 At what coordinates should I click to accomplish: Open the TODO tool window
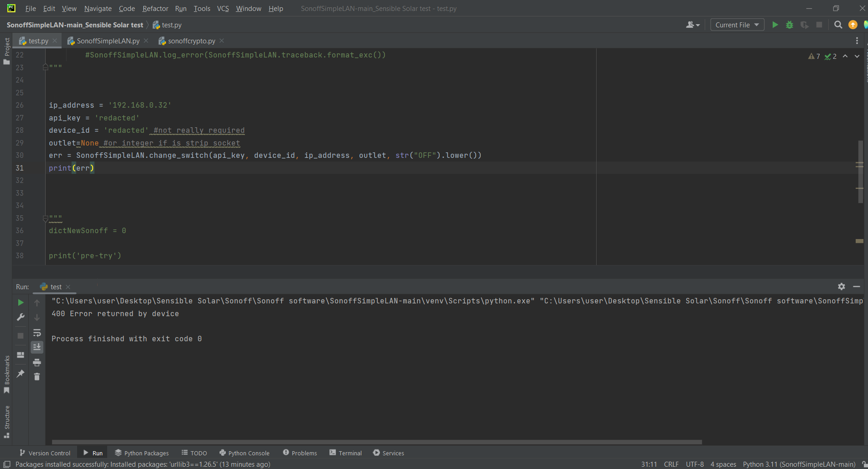[x=194, y=453]
